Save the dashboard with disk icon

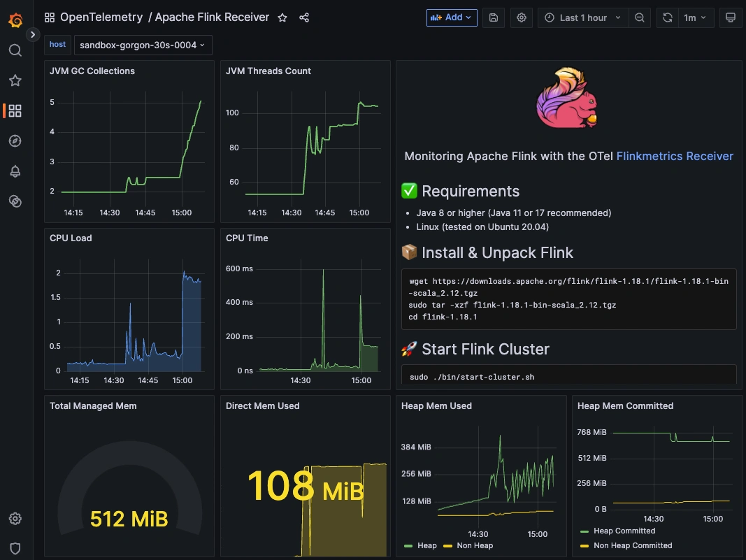point(494,17)
